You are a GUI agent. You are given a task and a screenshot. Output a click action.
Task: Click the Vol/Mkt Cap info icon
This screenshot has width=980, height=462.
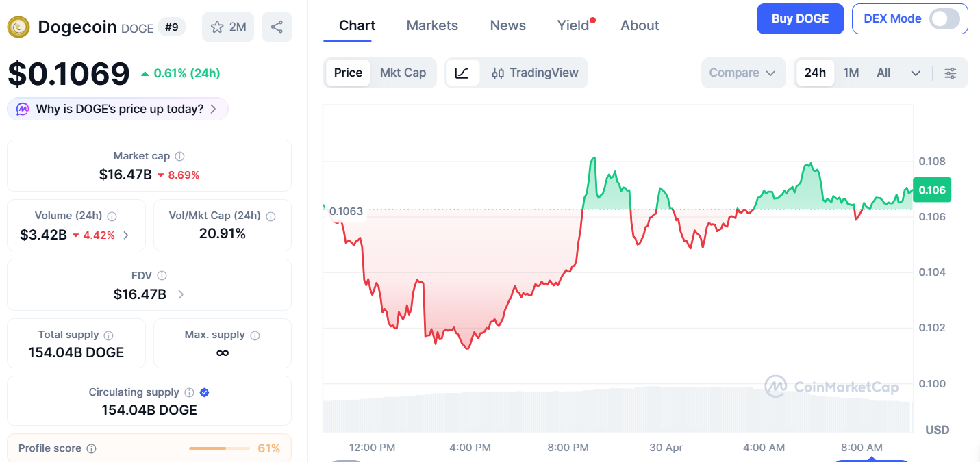coord(271,216)
